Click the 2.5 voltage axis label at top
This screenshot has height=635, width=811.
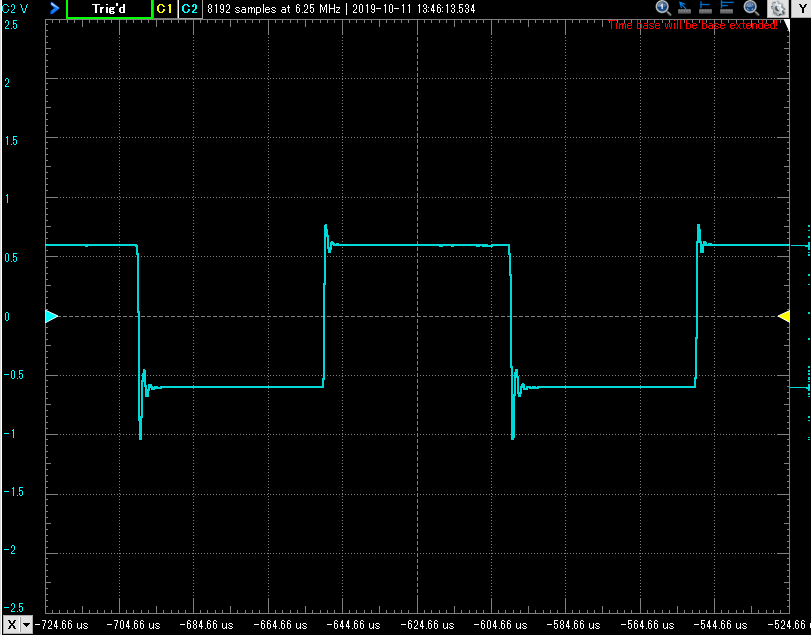11,24
